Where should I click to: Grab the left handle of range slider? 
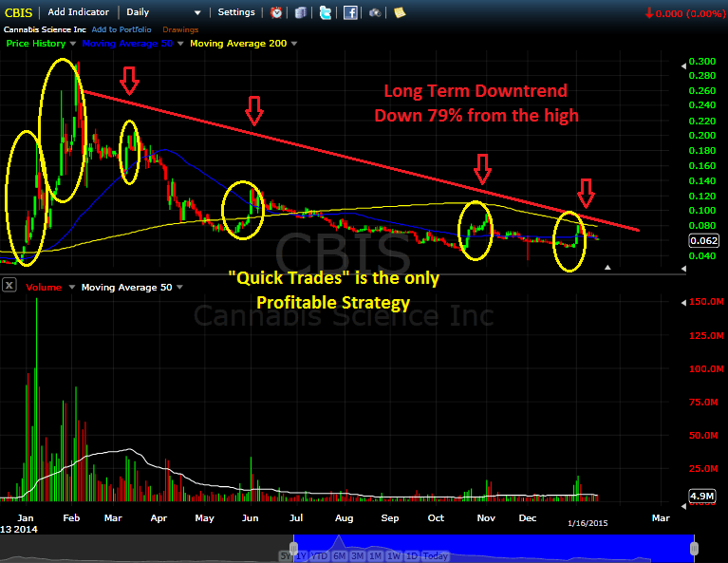pyautogui.click(x=293, y=549)
